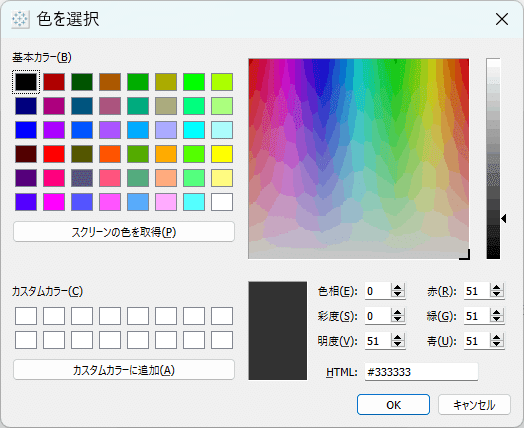This screenshot has width=524, height=428.
Task: Click the カスタムカラー(C) label
Action: 47,291
